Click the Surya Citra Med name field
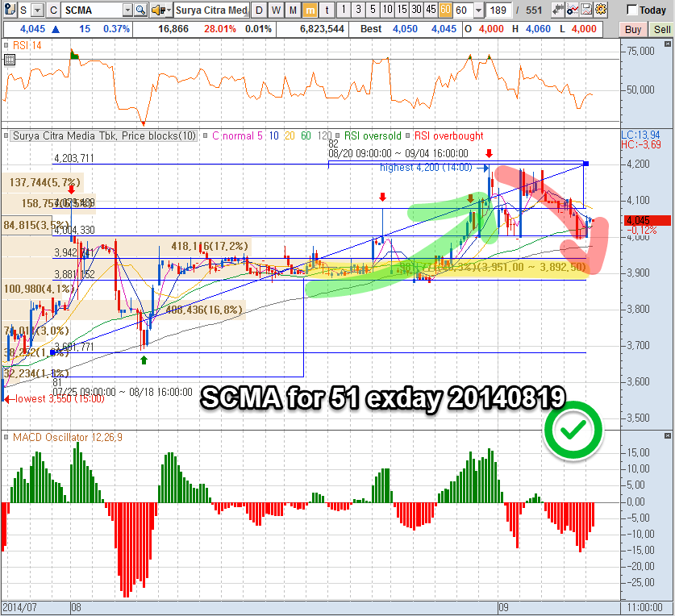The height and width of the screenshot is (616, 675). click(212, 10)
